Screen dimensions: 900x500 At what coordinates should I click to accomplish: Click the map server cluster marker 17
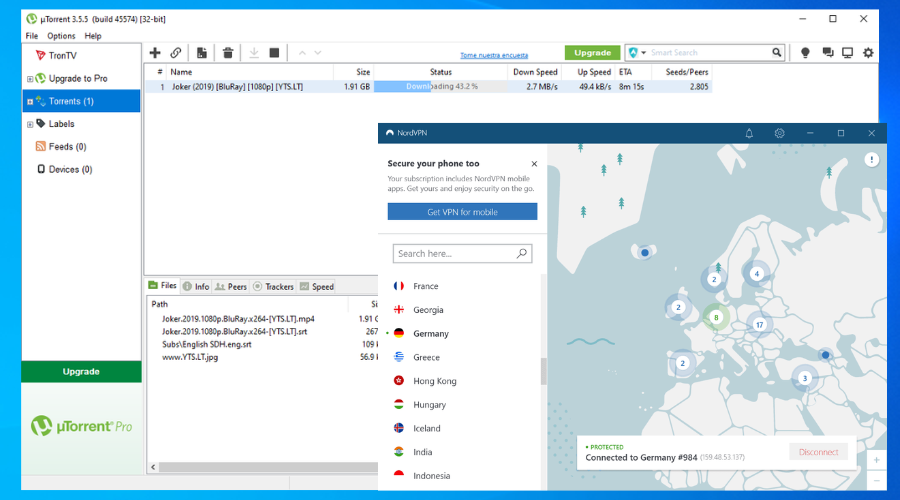(759, 325)
